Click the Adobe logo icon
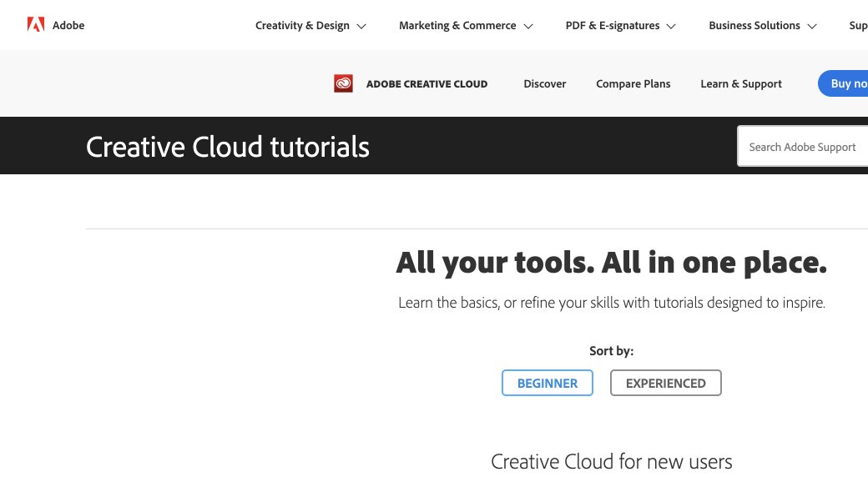 click(36, 25)
